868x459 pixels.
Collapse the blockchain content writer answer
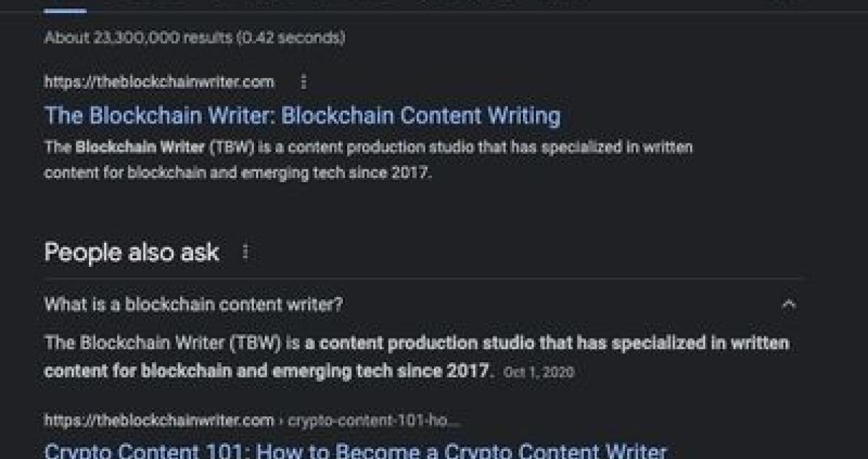tap(789, 304)
